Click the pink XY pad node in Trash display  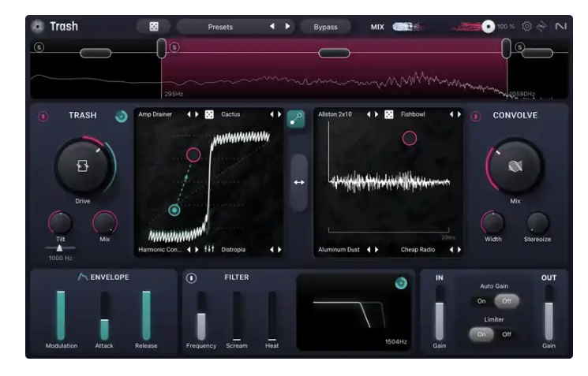click(193, 154)
